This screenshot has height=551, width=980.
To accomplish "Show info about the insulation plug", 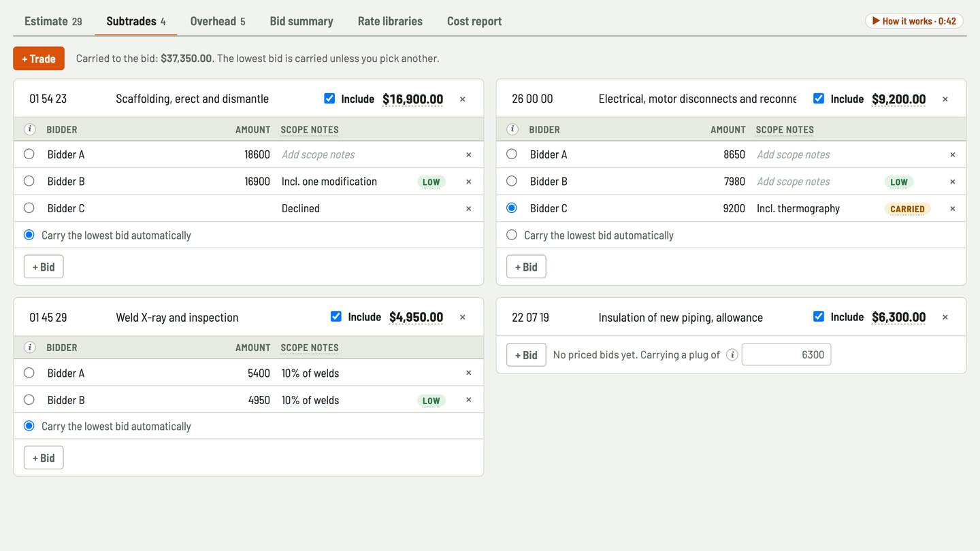I will (732, 354).
